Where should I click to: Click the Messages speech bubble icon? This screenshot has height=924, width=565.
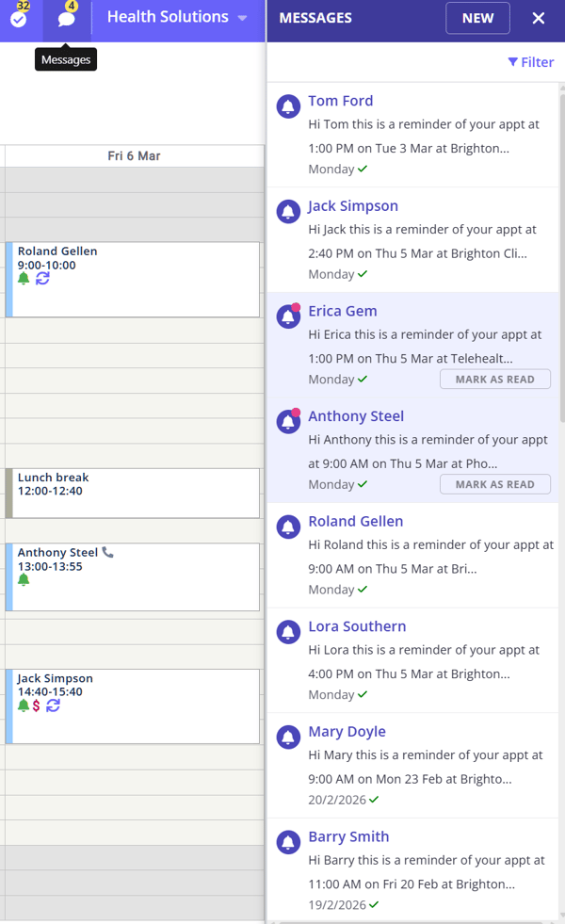click(x=66, y=19)
